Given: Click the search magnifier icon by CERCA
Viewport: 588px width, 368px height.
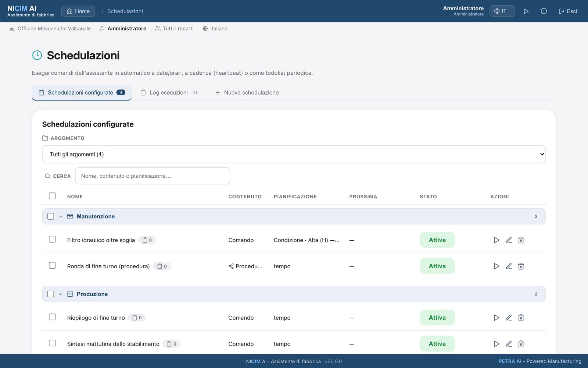Looking at the screenshot, I should click(x=47, y=176).
